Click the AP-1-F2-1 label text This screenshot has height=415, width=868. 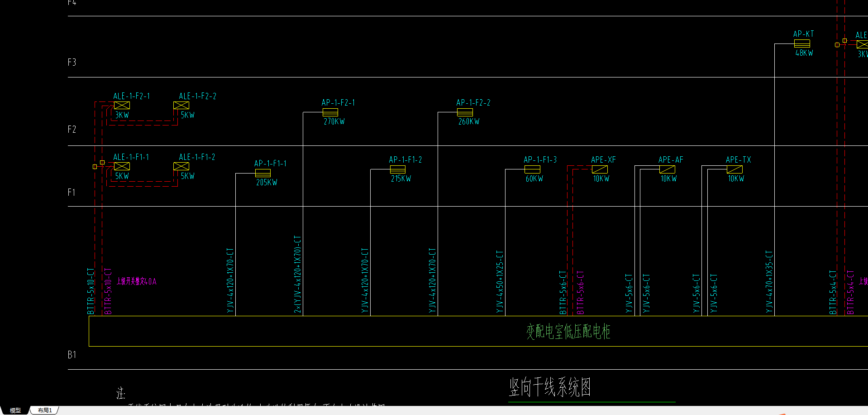338,103
